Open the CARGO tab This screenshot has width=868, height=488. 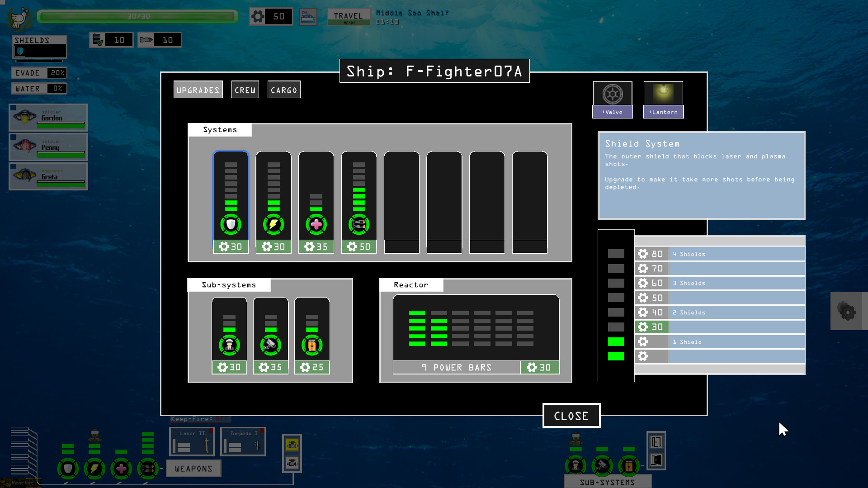pos(283,90)
